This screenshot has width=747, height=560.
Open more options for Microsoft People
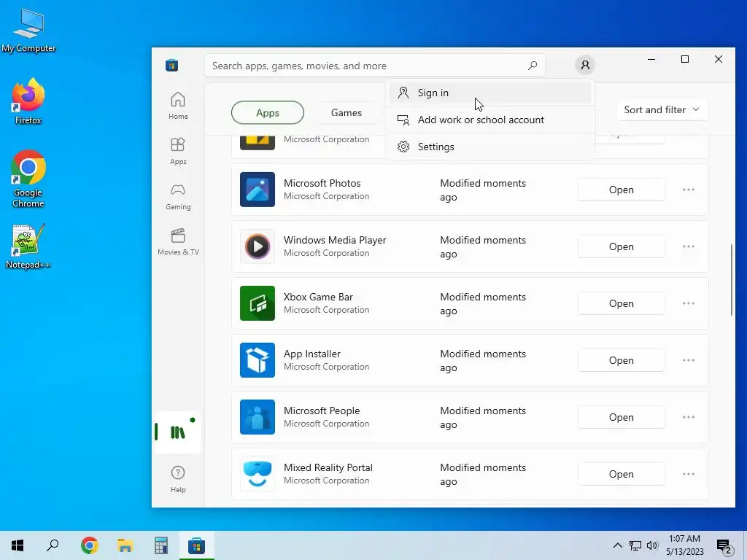[689, 417]
